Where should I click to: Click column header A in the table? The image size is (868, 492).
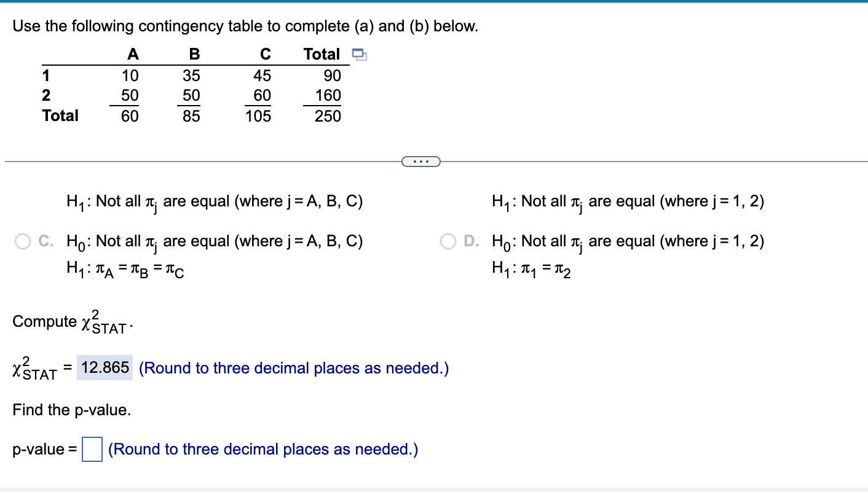133,54
